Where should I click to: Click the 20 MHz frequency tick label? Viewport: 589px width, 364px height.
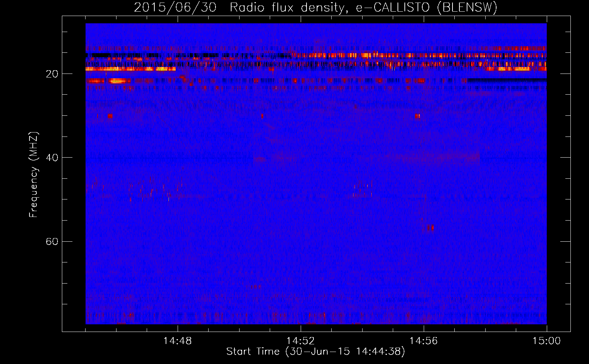[x=52, y=74]
